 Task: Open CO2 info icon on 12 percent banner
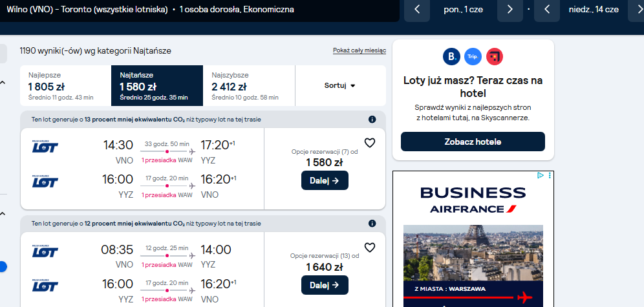372,224
